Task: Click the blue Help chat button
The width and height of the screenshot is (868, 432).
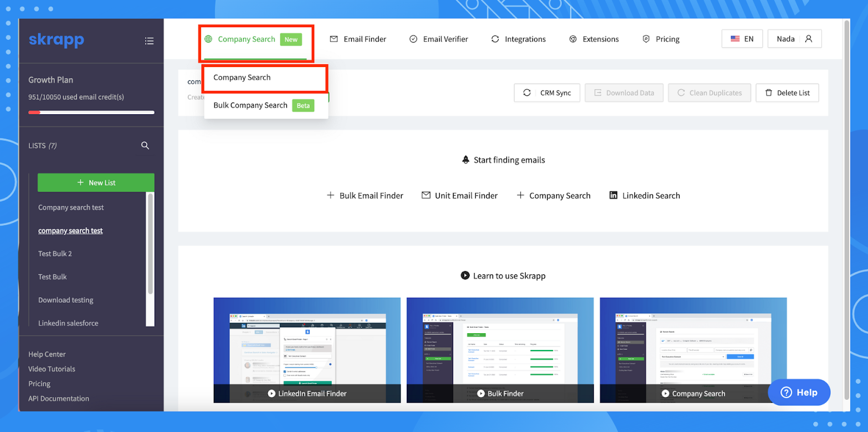Action: (799, 392)
